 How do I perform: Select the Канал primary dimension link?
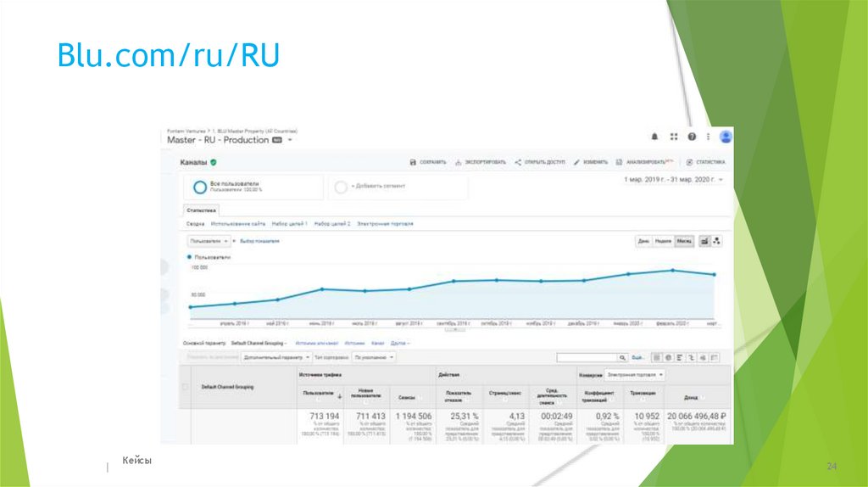click(377, 344)
